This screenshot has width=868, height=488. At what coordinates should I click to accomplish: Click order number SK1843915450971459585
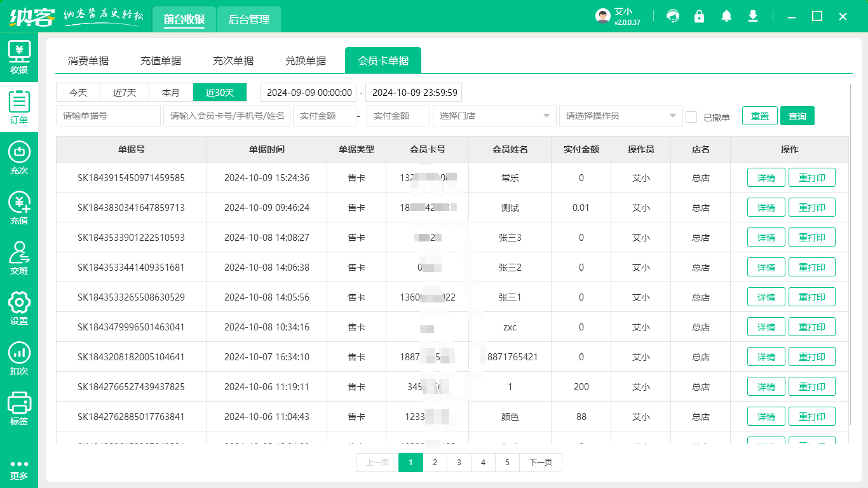coord(131,178)
